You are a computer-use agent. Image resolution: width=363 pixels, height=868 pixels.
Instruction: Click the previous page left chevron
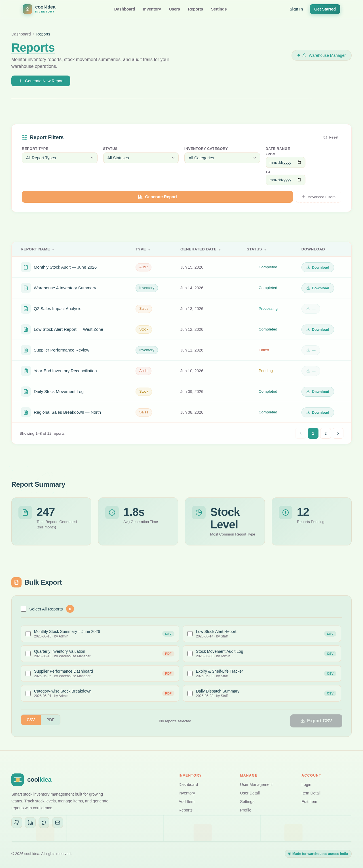(301, 433)
